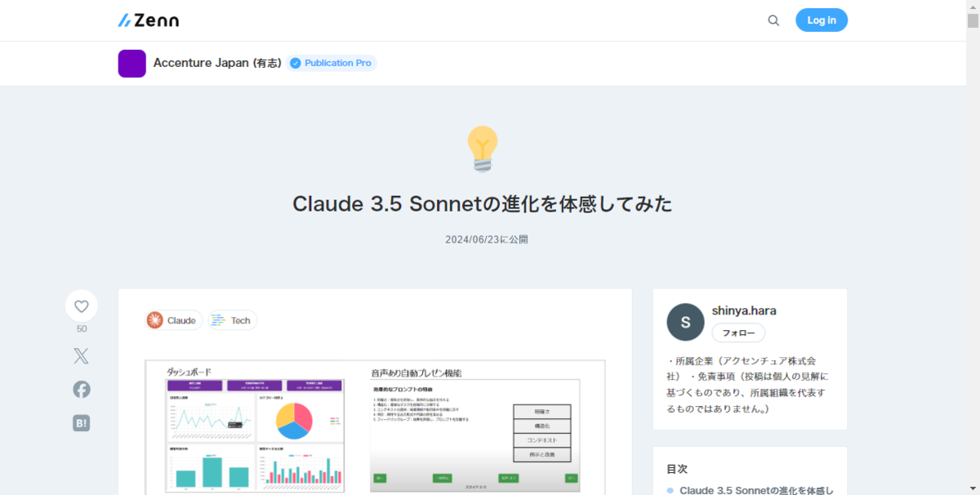Click the Publication Pro badge
980x495 pixels.
point(332,63)
